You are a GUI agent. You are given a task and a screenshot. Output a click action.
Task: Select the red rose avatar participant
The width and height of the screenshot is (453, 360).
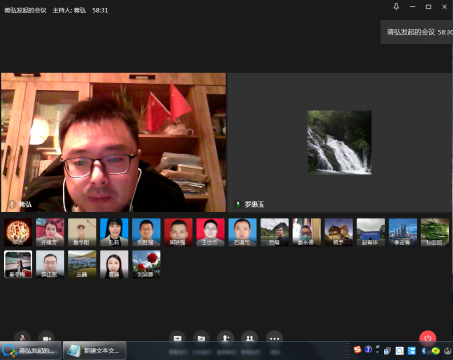pyautogui.click(x=146, y=264)
